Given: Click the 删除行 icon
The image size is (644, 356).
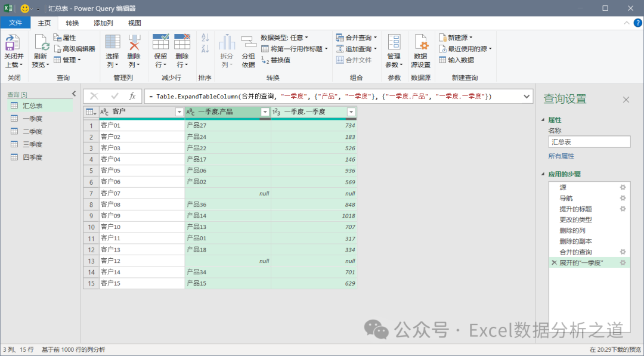Looking at the screenshot, I should pyautogui.click(x=182, y=42).
